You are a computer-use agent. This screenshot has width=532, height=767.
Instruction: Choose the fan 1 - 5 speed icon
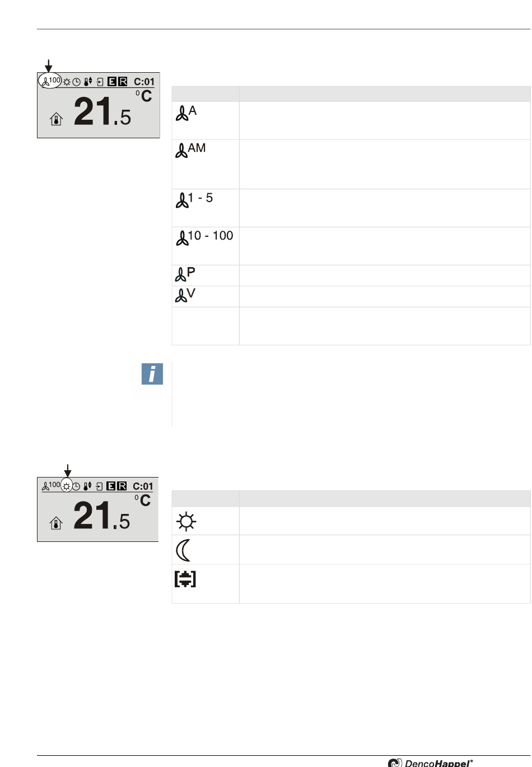[194, 200]
